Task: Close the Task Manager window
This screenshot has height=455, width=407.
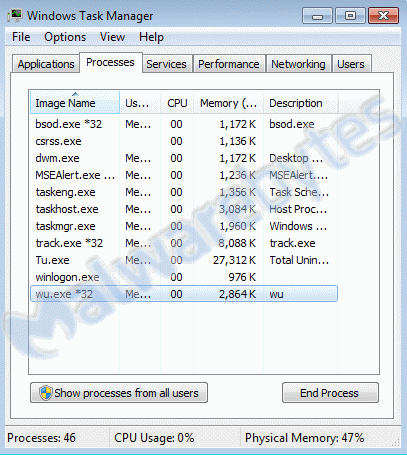Action: point(383,16)
